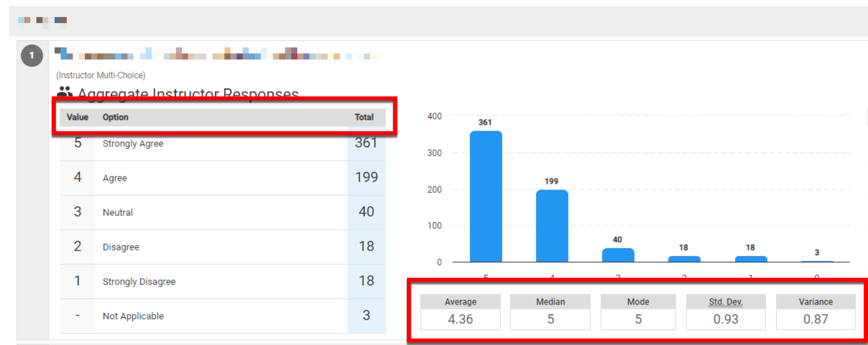Click the Average value 4.36
Screen dimensions: 868x345
coord(460,319)
